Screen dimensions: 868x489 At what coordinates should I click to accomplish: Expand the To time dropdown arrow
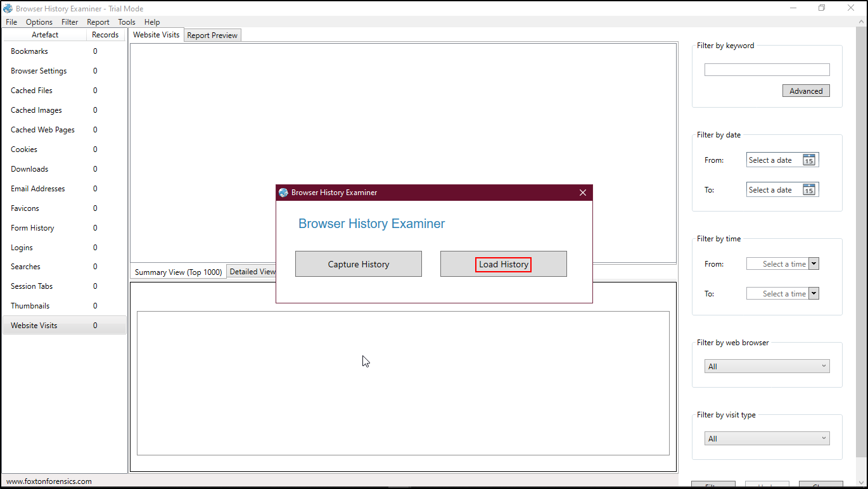click(814, 293)
